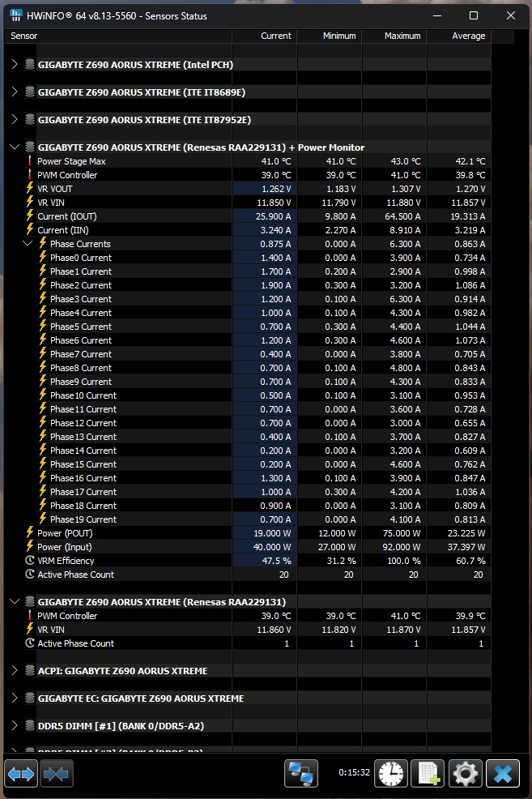Click the DDR5 DIMM [#1] chip icon
This screenshot has width=532, height=799.
pyautogui.click(x=29, y=725)
